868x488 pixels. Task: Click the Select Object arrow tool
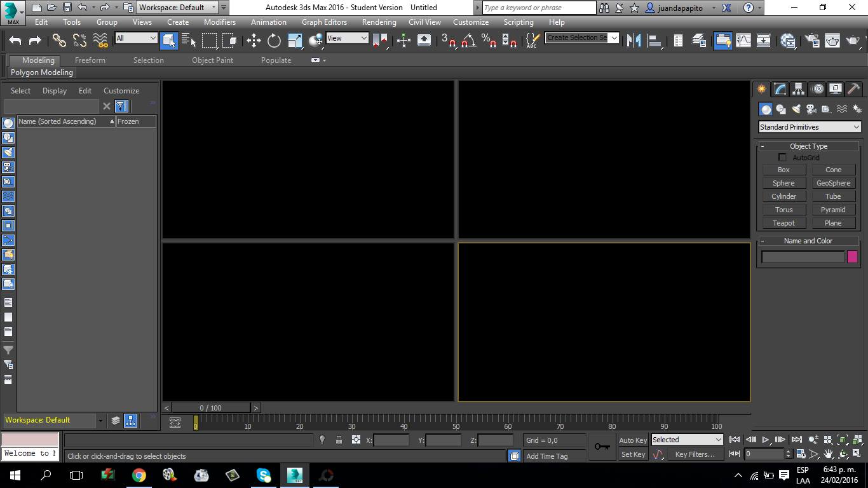(x=168, y=41)
